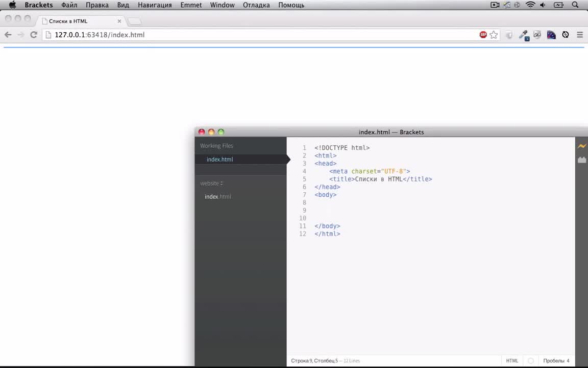The height and width of the screenshot is (368, 588).
Task: Click the speedometer extension icon
Action: [x=551, y=35]
